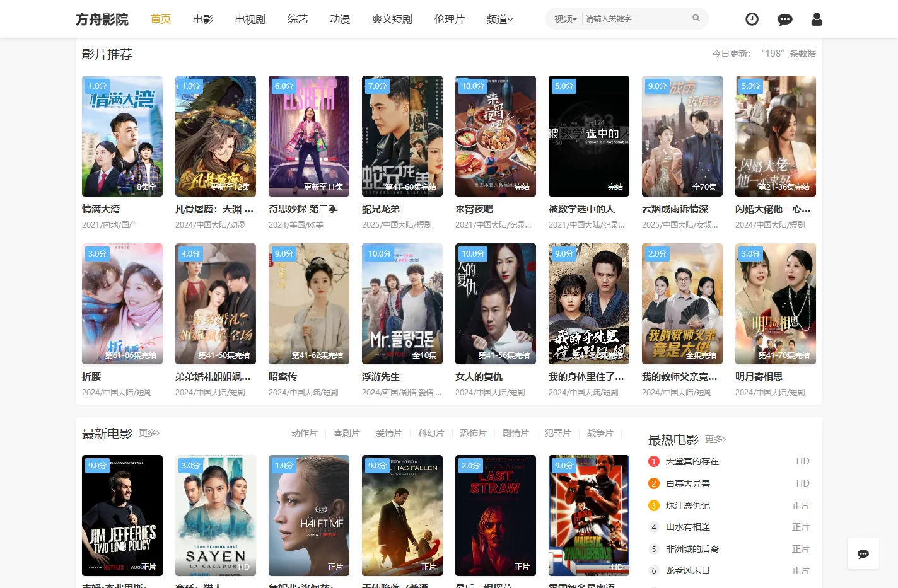Open the 电影 navigation tab

click(x=203, y=20)
